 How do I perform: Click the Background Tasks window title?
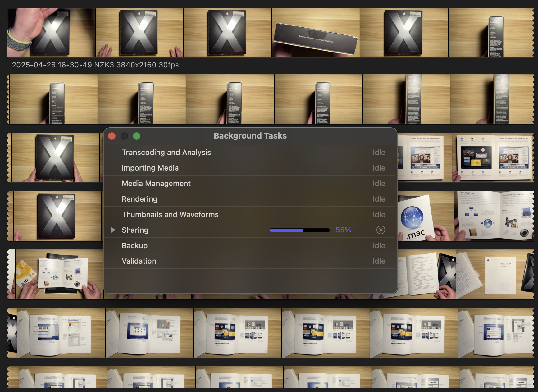tap(250, 136)
